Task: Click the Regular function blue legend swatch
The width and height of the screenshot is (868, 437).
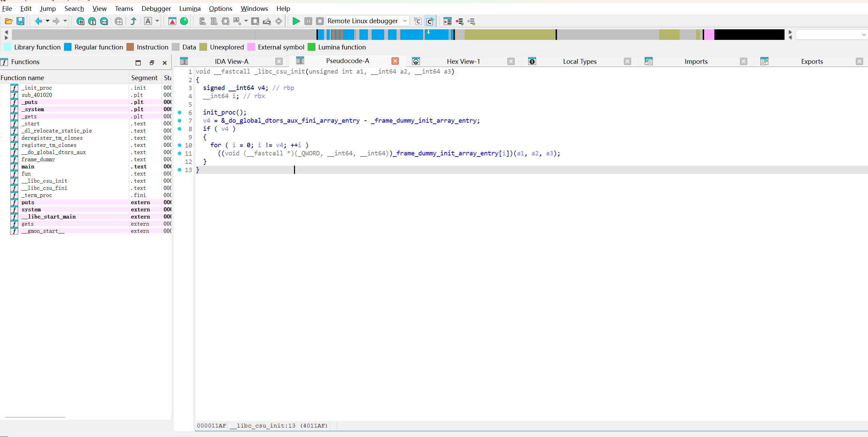Action: click(68, 47)
